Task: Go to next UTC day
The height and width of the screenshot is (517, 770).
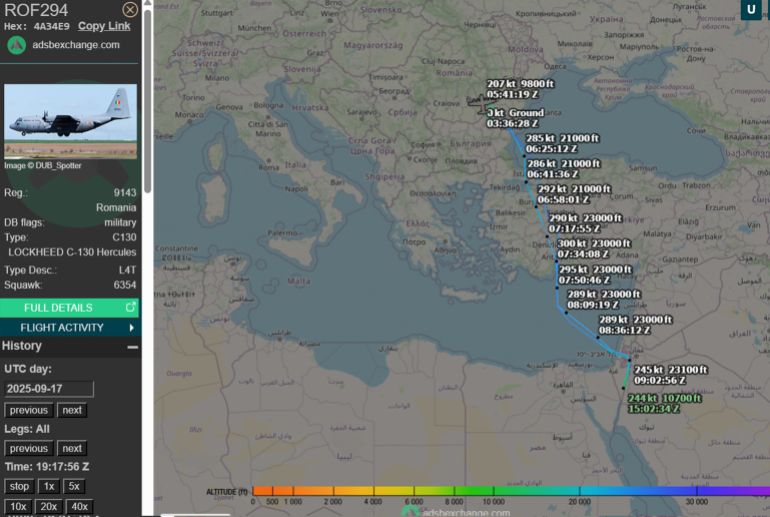Action: (71, 410)
